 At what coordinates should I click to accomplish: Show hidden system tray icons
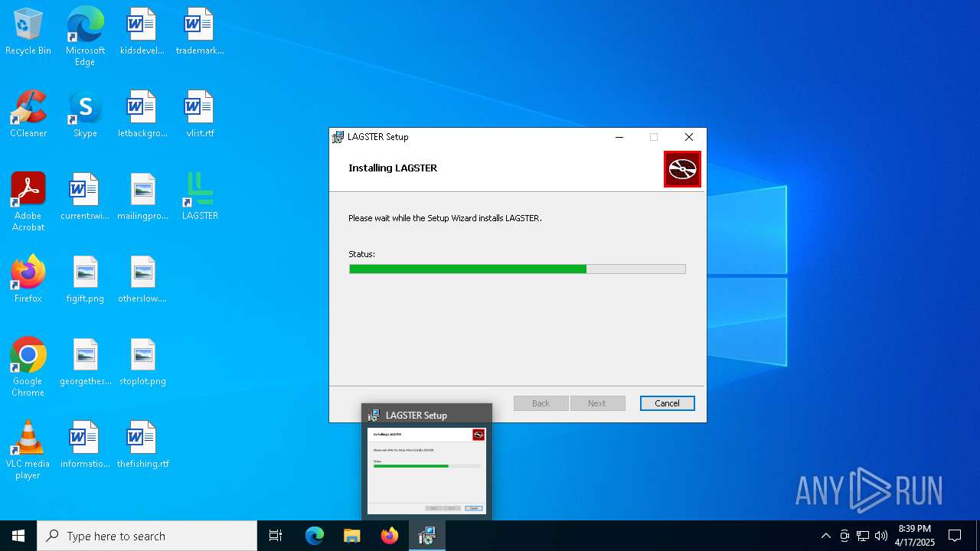click(825, 536)
